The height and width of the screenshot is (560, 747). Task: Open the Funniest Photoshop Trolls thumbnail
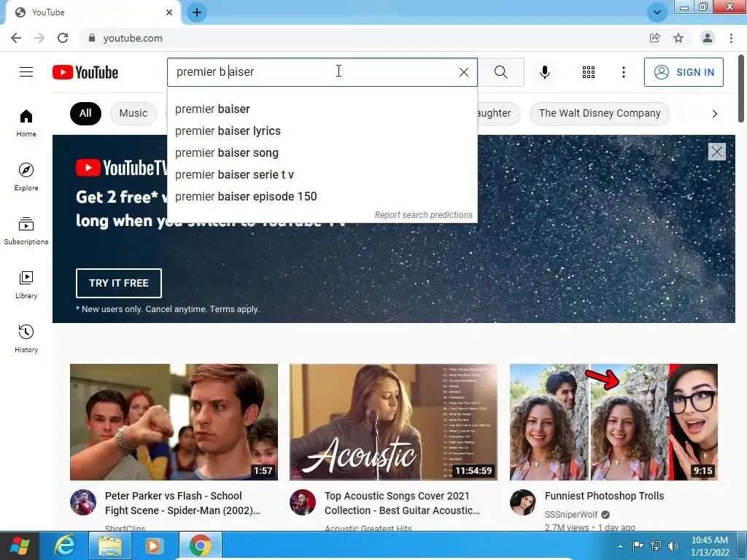(614, 422)
